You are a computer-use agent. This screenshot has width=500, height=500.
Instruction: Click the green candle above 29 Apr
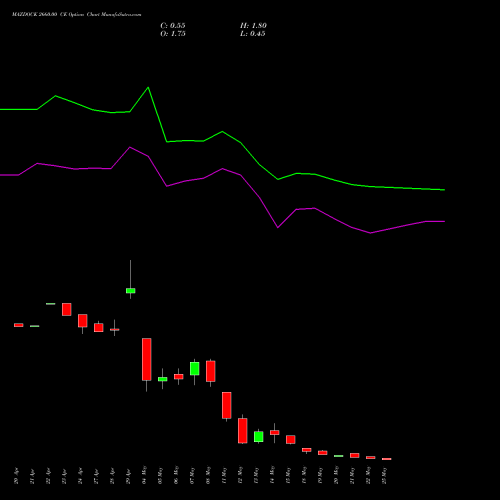tap(131, 291)
